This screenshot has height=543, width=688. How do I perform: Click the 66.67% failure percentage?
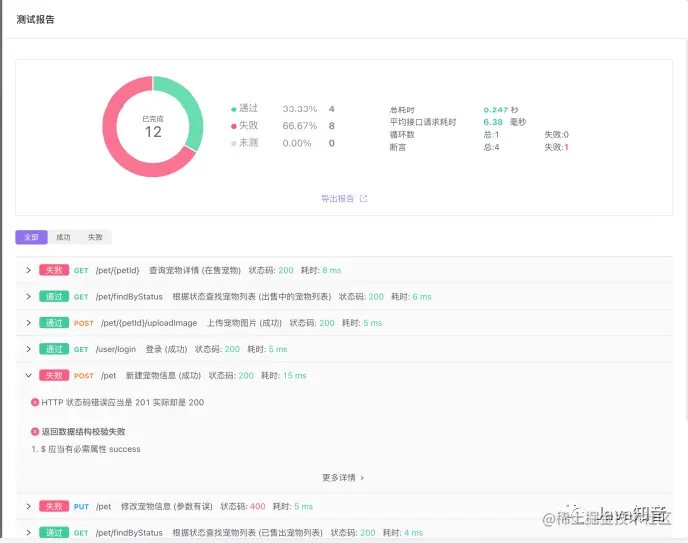pyautogui.click(x=300, y=126)
